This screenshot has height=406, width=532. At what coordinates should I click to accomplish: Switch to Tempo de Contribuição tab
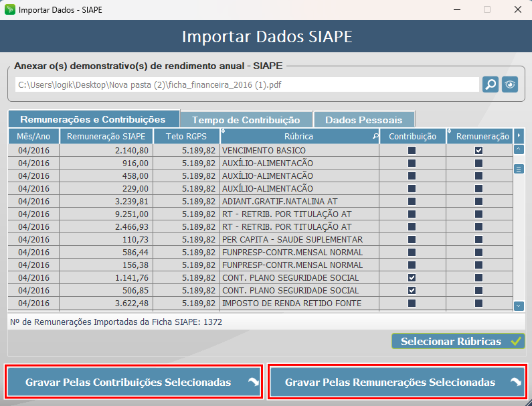click(x=246, y=120)
